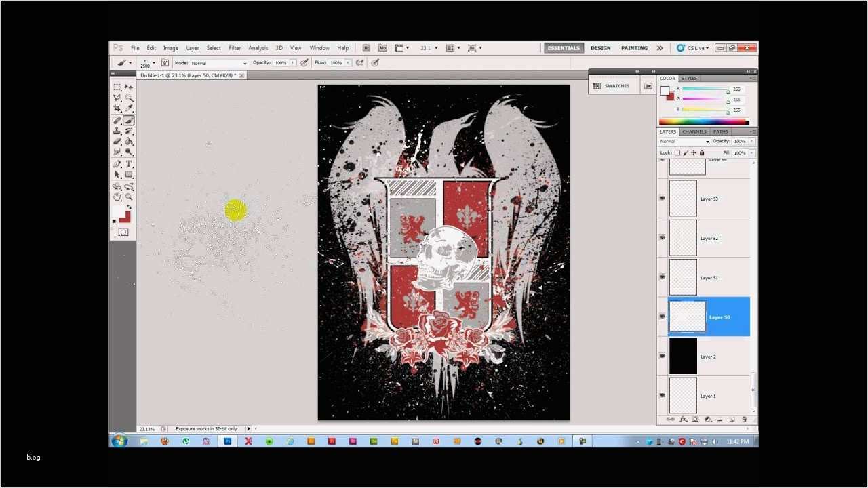Select the Path Selection tool
The image size is (868, 488).
pyautogui.click(x=117, y=175)
